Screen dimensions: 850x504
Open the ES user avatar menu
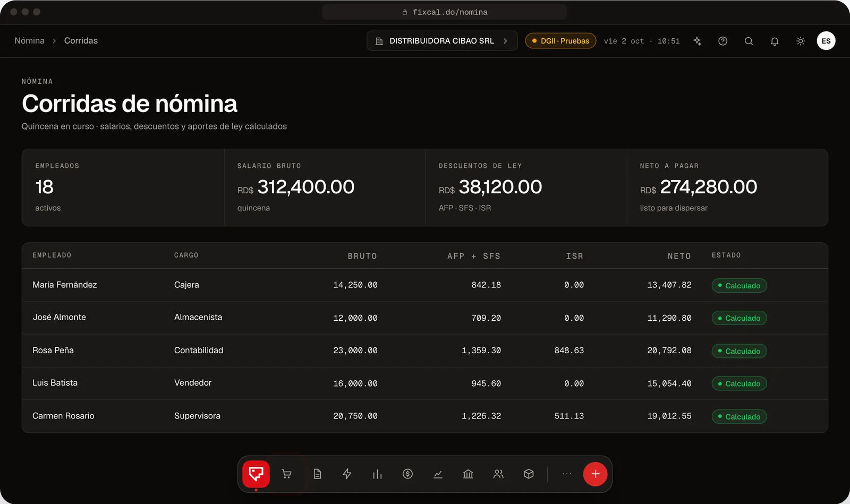pyautogui.click(x=826, y=41)
